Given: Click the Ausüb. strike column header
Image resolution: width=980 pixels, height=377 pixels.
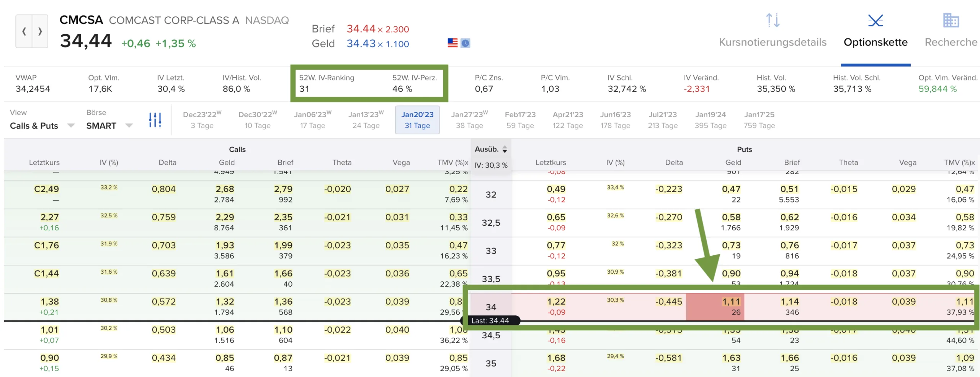Looking at the screenshot, I should [x=487, y=149].
